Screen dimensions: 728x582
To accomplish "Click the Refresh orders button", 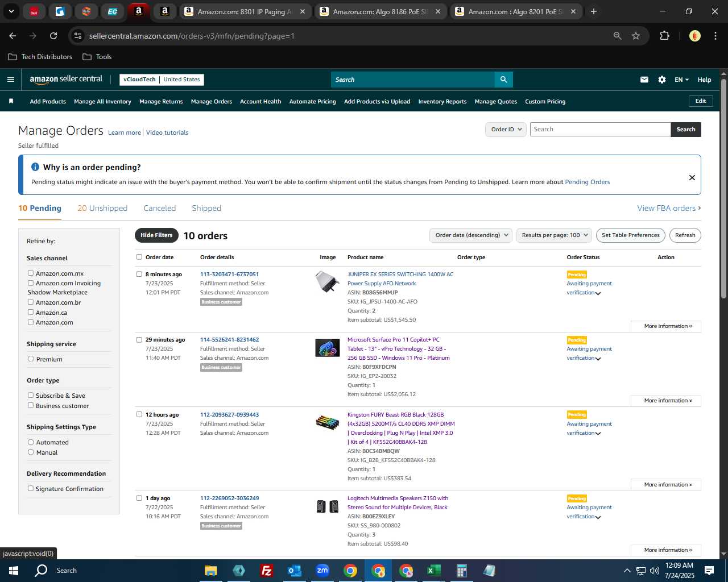I will point(685,235).
